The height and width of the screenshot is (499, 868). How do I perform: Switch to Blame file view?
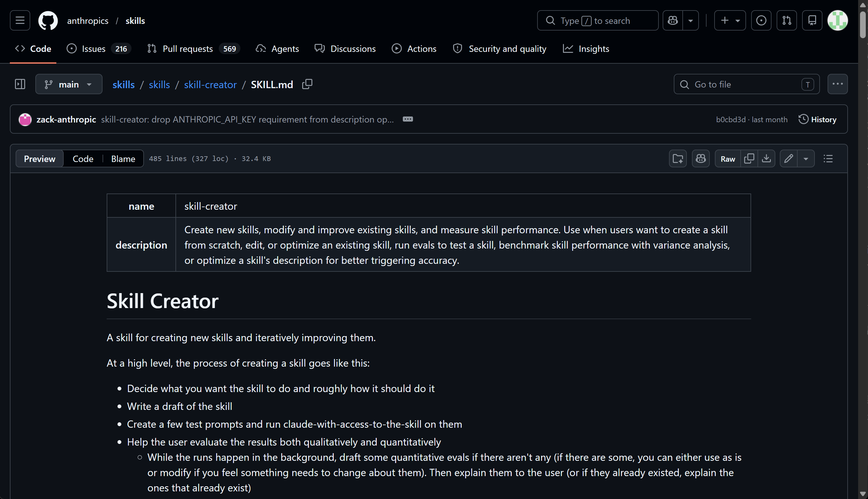[x=123, y=159]
